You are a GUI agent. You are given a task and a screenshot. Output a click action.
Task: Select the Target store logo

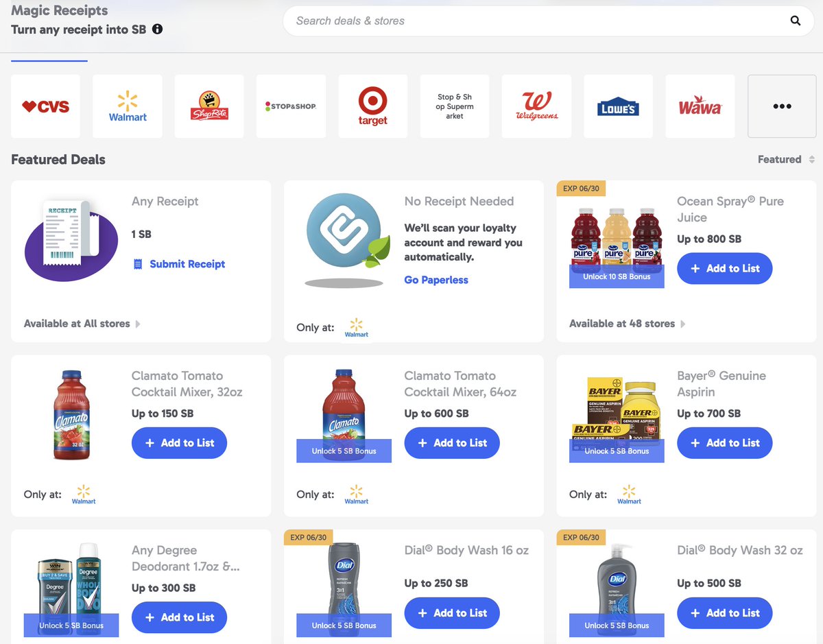(x=373, y=106)
